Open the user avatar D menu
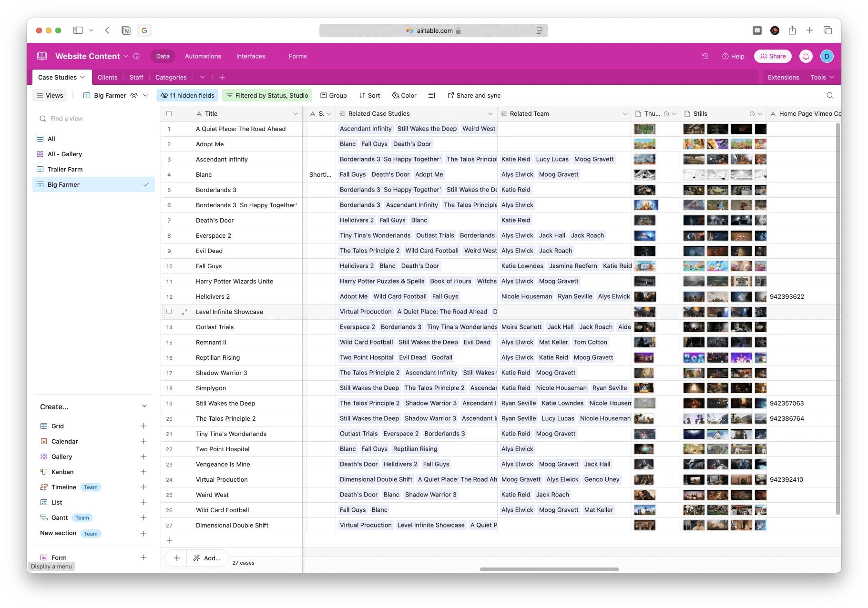 point(827,56)
